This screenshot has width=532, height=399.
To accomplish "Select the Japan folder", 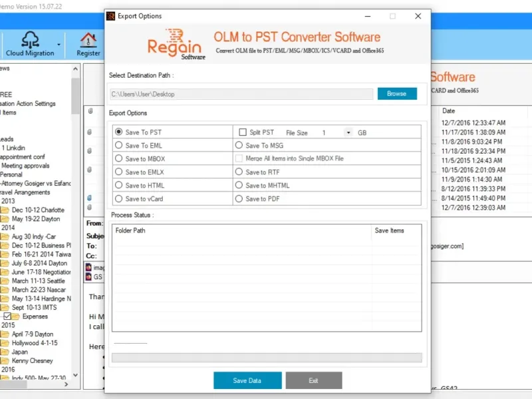I will pyautogui.click(x=20, y=352).
